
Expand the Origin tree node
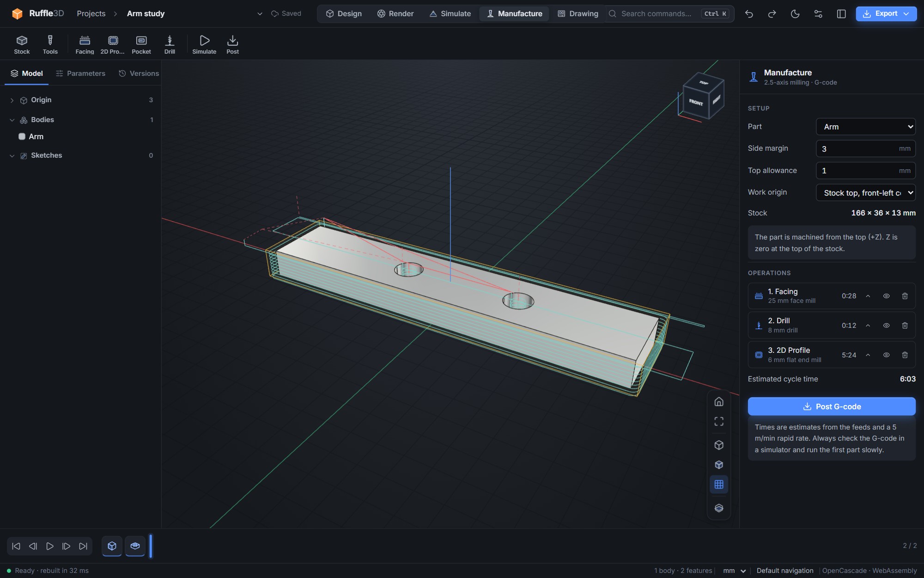(12, 100)
